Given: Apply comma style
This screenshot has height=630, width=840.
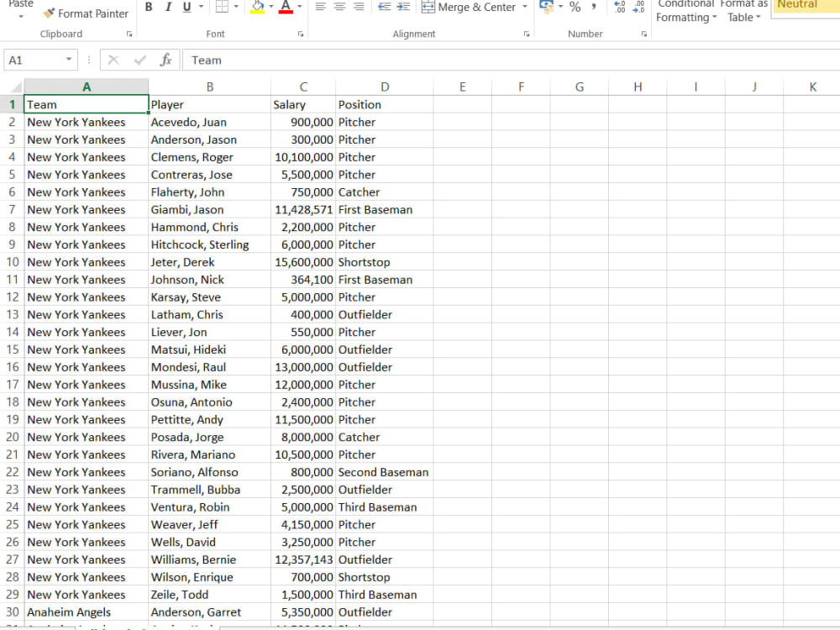Looking at the screenshot, I should click(x=594, y=7).
